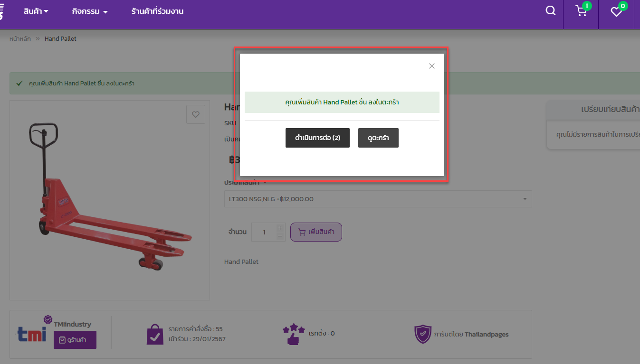The width and height of the screenshot is (640, 364).
Task: Open the LT300 NSG,NLG product type dropdown
Action: click(x=378, y=199)
